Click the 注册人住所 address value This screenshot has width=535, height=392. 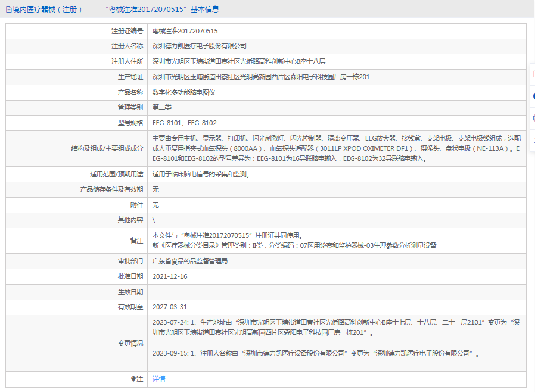(239, 61)
